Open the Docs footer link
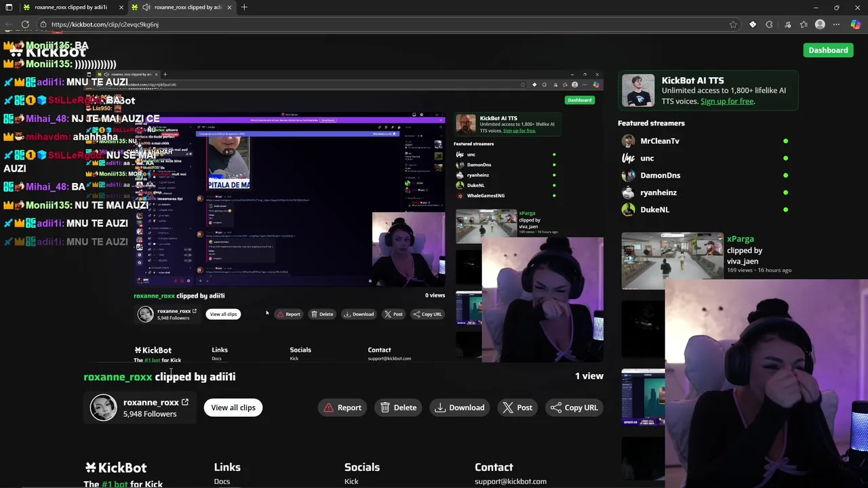Screen dimensions: 868x488 (x=222, y=482)
